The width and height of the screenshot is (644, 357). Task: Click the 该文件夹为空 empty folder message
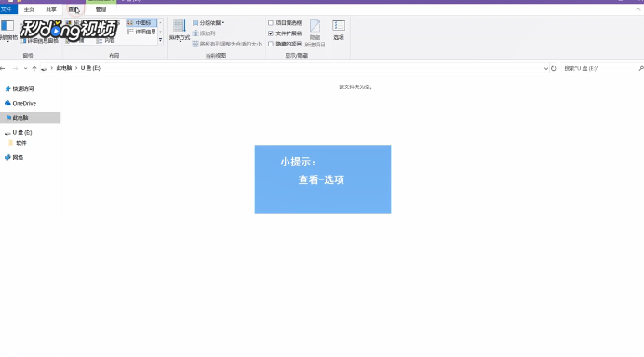click(356, 87)
